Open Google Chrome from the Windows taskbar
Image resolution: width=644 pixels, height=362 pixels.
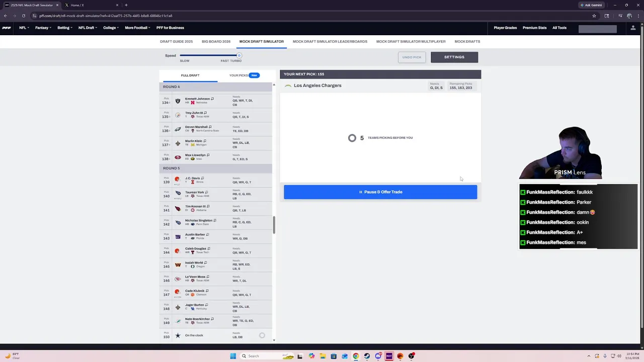356,356
